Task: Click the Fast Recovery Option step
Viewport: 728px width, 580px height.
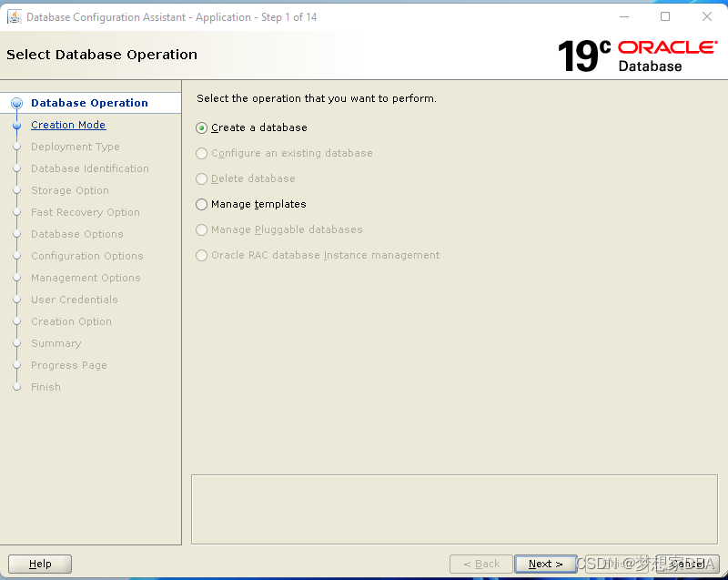Action: [86, 212]
